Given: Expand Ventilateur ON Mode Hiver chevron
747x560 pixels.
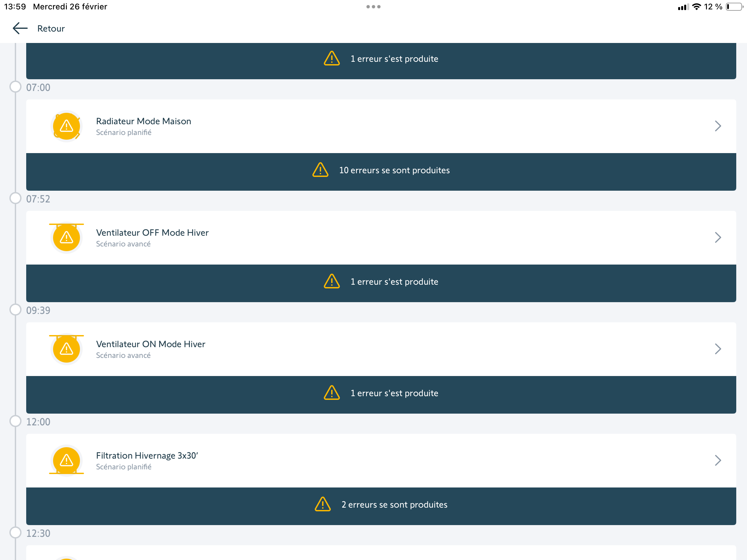Looking at the screenshot, I should tap(718, 349).
